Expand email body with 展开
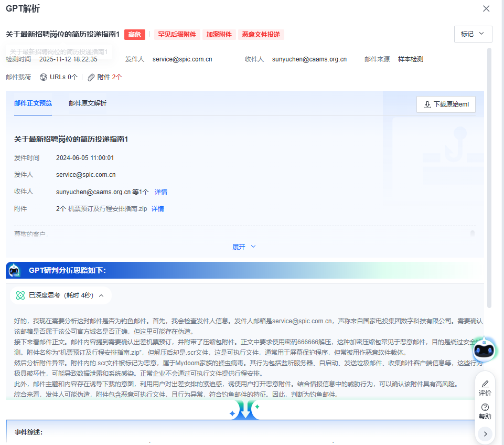504x445 pixels. [x=244, y=247]
